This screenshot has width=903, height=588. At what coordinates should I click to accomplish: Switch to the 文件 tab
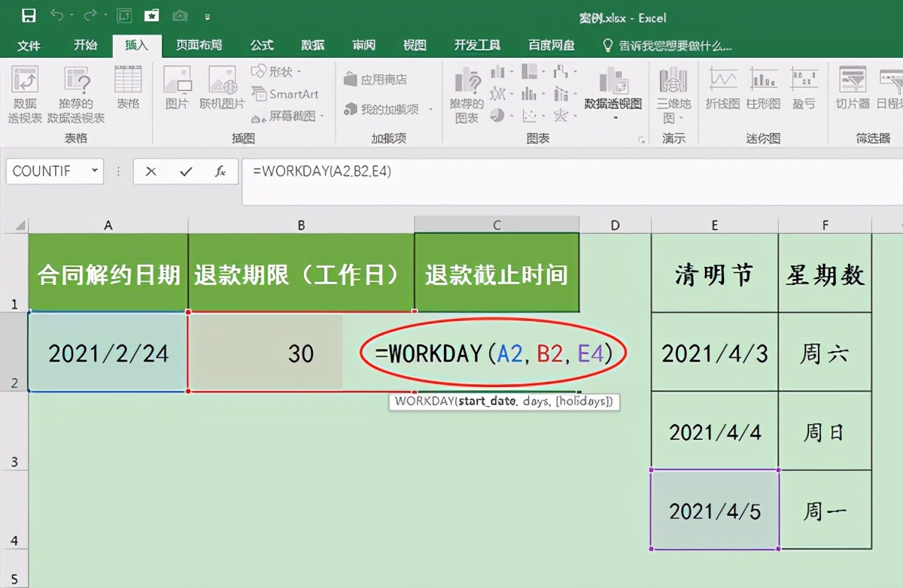29,45
